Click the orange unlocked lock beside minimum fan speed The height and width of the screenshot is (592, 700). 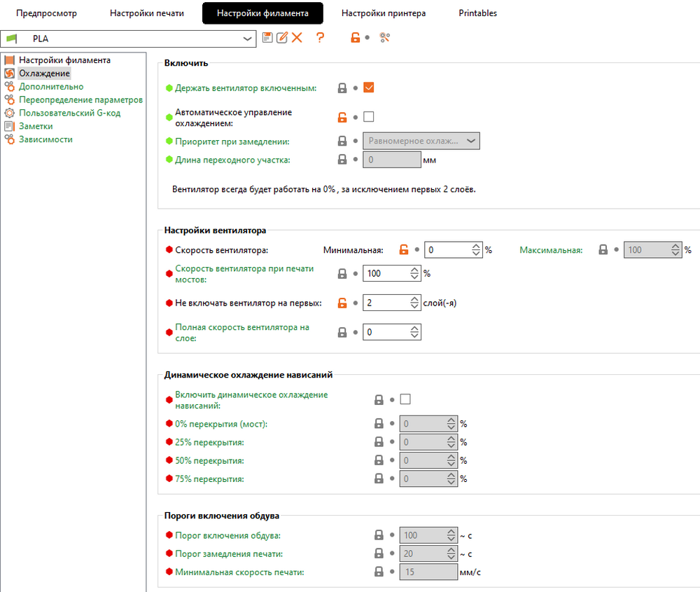403,249
